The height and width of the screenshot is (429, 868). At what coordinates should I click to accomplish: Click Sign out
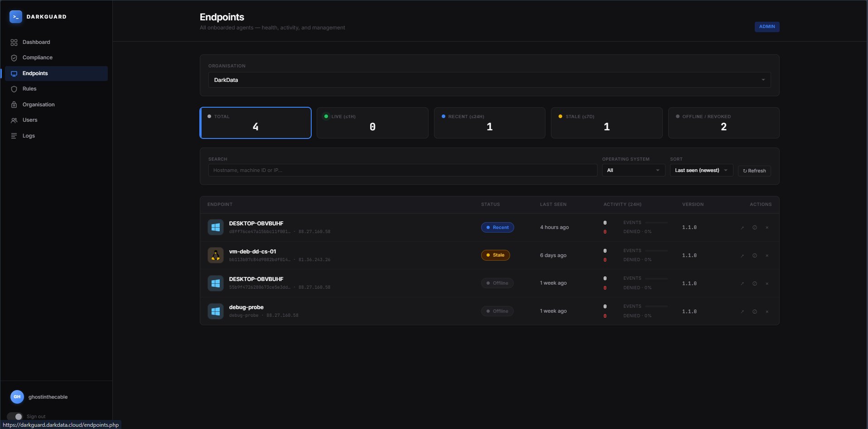click(36, 416)
